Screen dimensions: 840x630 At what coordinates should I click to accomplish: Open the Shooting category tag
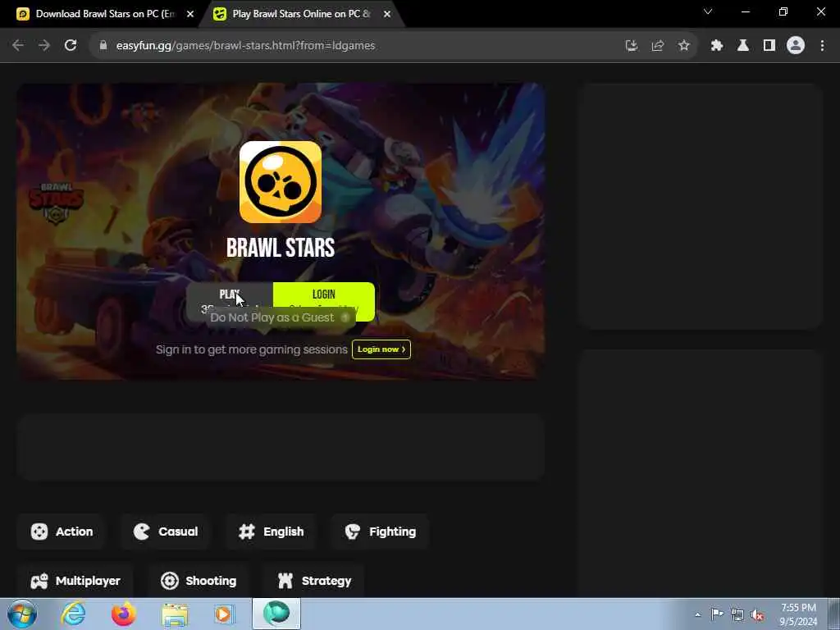click(199, 581)
